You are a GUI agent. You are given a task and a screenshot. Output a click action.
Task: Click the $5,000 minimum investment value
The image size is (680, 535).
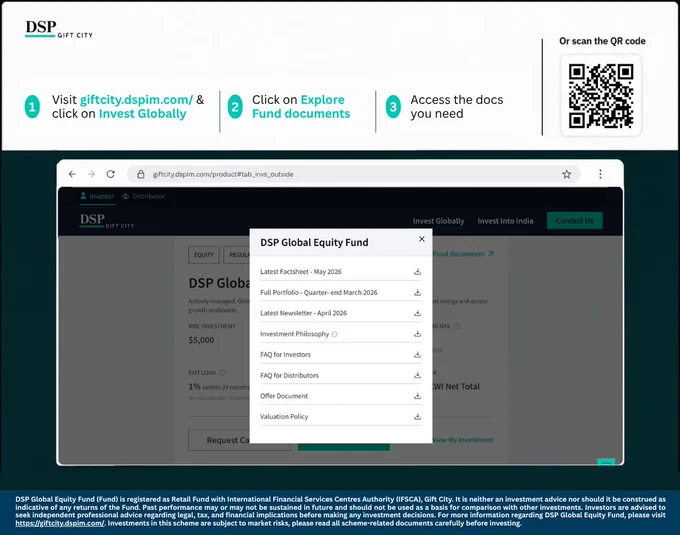[201, 340]
